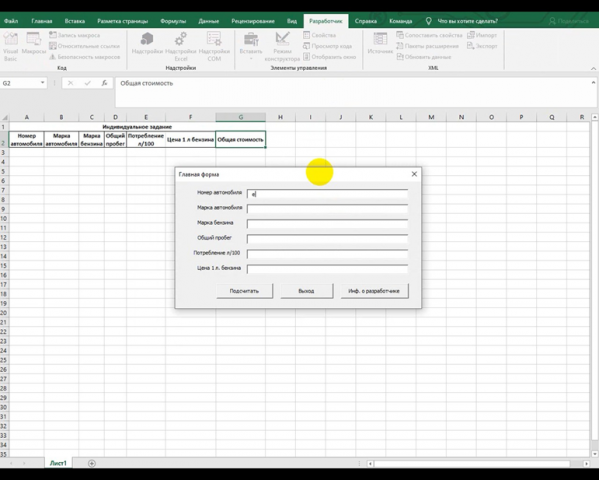The width and height of the screenshot is (599, 480).
Task: Open the Надстройки icon in ribbon
Action: pyautogui.click(x=147, y=44)
